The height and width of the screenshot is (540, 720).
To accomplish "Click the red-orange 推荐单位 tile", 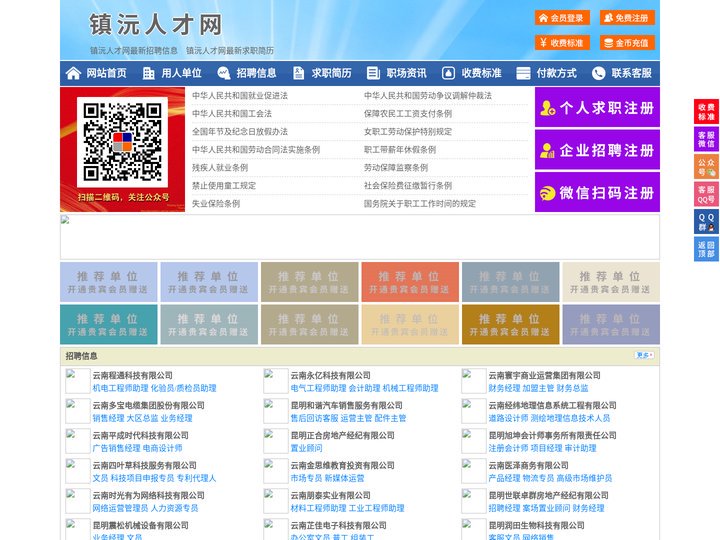I will pos(410,282).
